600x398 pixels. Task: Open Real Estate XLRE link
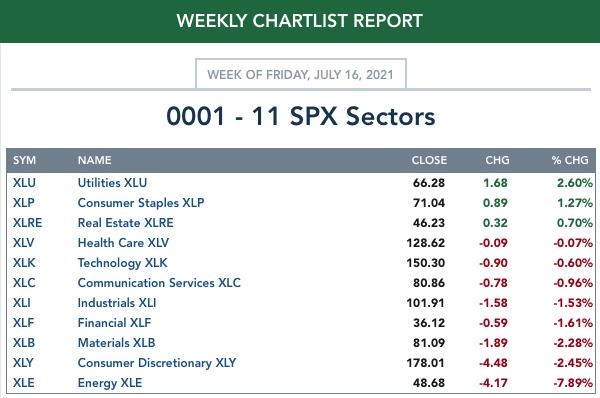(x=126, y=223)
